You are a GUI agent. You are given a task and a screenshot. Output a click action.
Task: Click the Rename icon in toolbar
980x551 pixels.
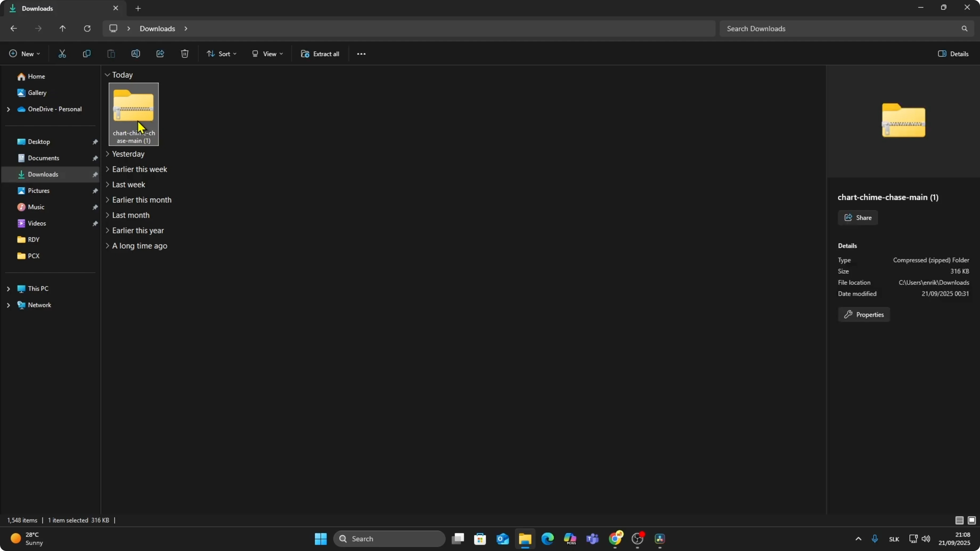(x=136, y=54)
